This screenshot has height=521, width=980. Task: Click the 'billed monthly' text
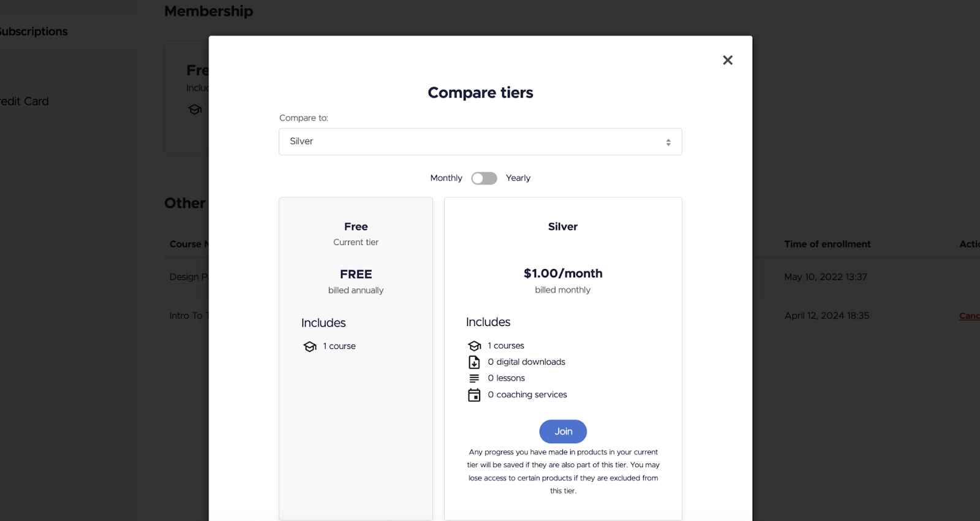(x=563, y=290)
